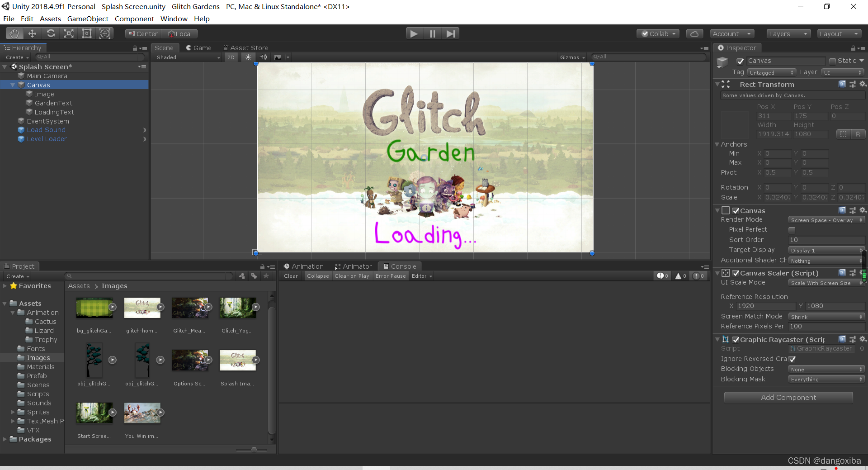Disable Graphic Raycaster component checkbox
The width and height of the screenshot is (868, 470).
736,340
